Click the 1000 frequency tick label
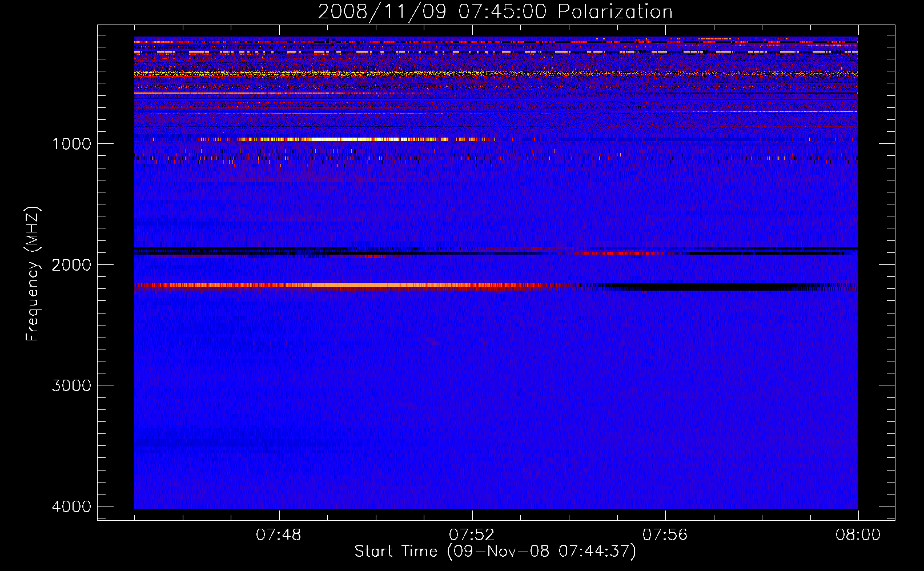The width and height of the screenshot is (924, 571). 71,143
